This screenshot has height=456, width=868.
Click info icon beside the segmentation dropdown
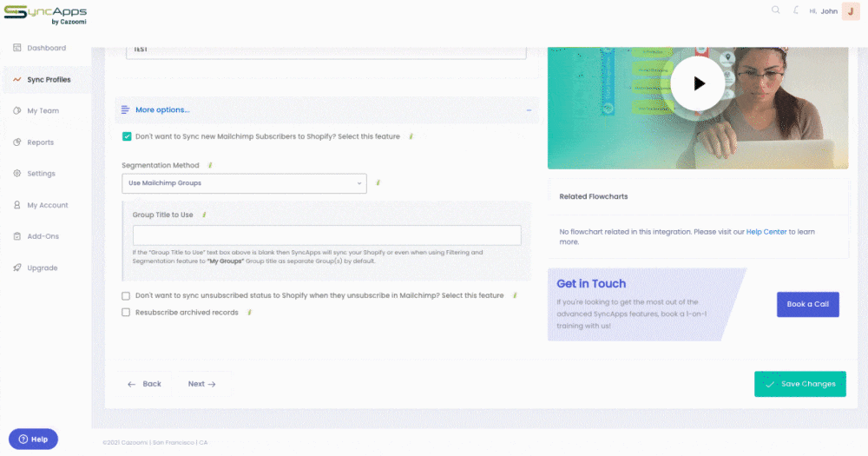pos(378,183)
